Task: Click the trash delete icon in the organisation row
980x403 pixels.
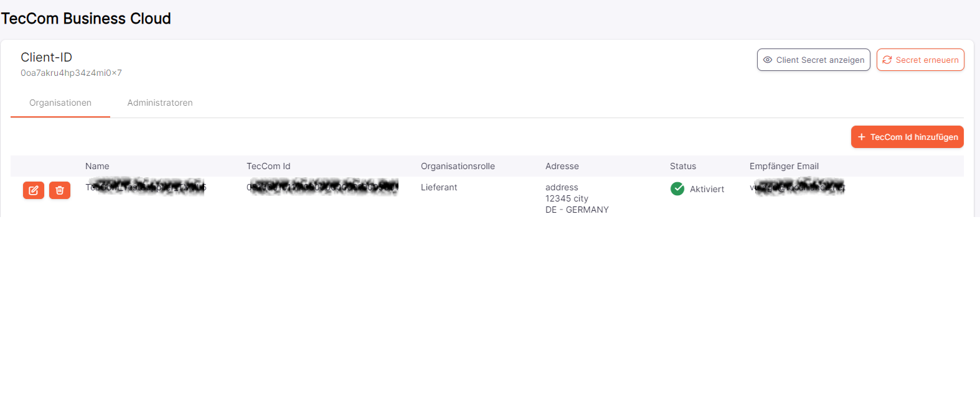Action: 60,190
